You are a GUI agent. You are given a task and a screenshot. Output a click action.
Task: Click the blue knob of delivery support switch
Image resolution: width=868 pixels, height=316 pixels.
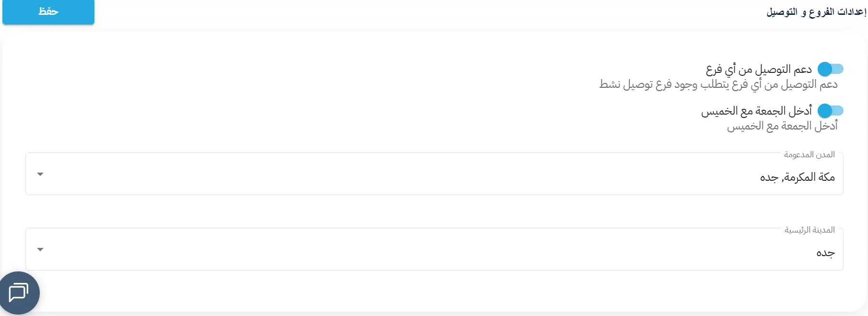[x=825, y=69]
